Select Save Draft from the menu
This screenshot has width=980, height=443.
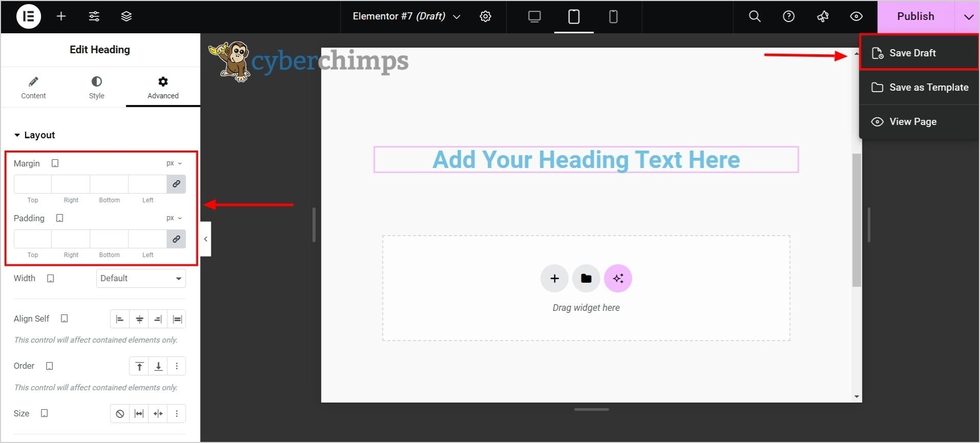coord(919,53)
